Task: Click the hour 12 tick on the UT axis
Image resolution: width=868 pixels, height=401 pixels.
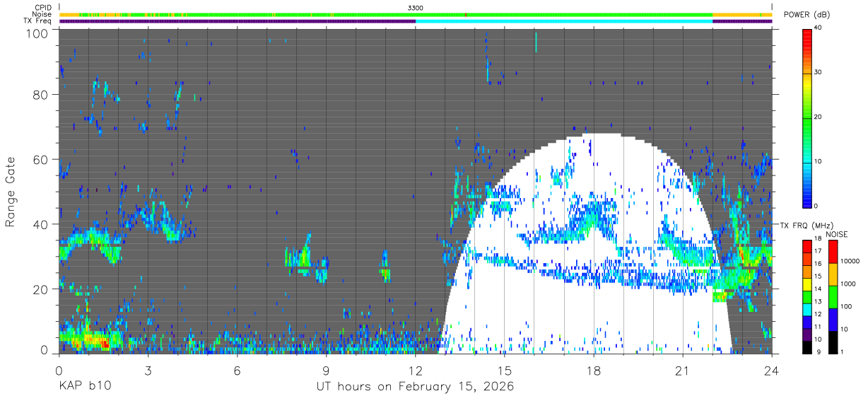Action: [416, 370]
